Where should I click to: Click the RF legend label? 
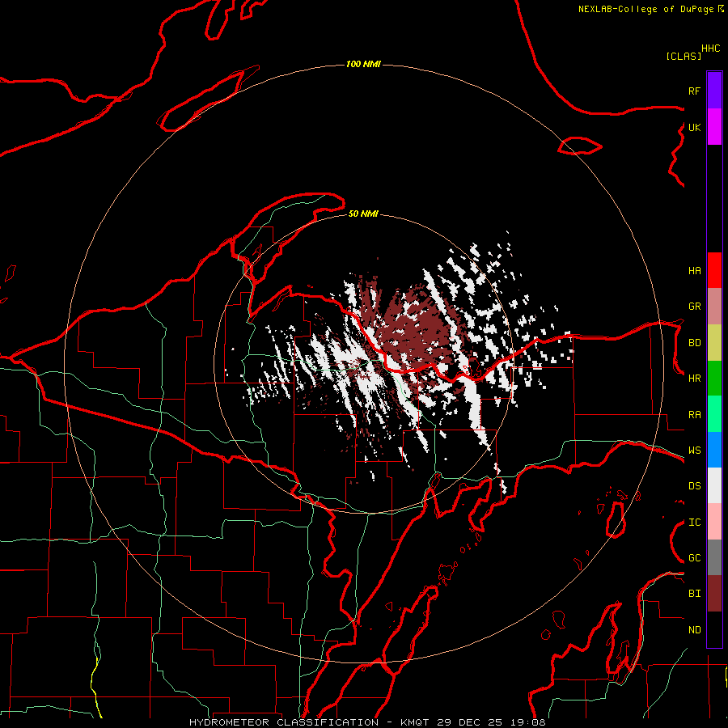click(694, 91)
